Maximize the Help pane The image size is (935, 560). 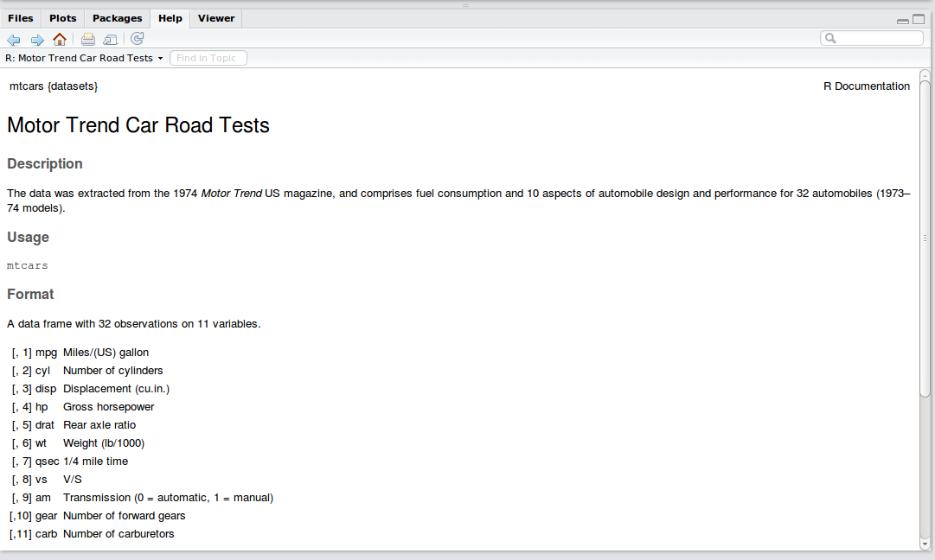(x=919, y=19)
